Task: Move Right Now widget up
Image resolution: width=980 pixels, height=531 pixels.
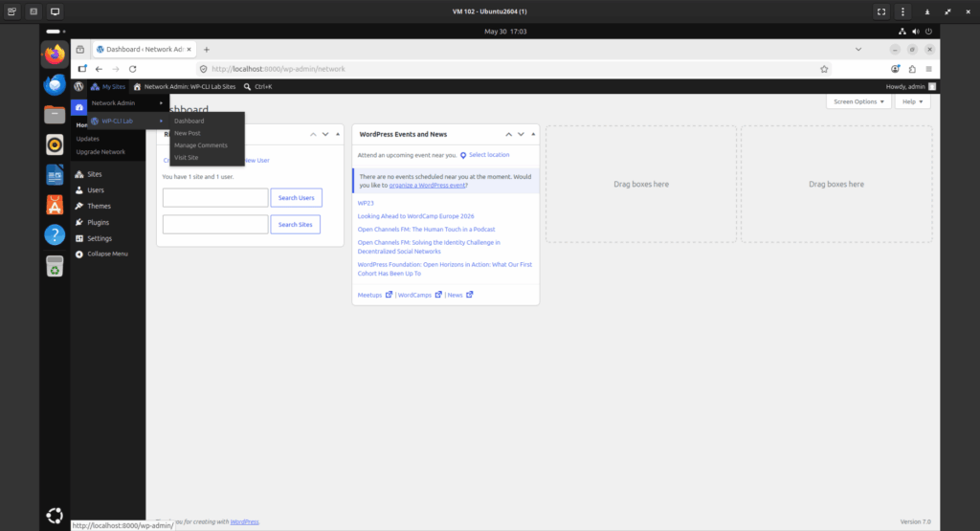Action: click(313, 134)
